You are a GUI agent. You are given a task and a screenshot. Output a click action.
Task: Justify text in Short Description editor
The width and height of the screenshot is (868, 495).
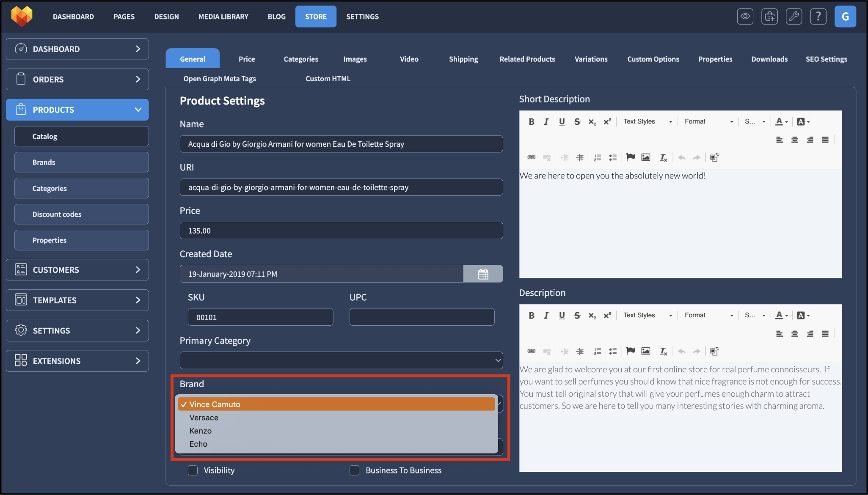pyautogui.click(x=825, y=140)
